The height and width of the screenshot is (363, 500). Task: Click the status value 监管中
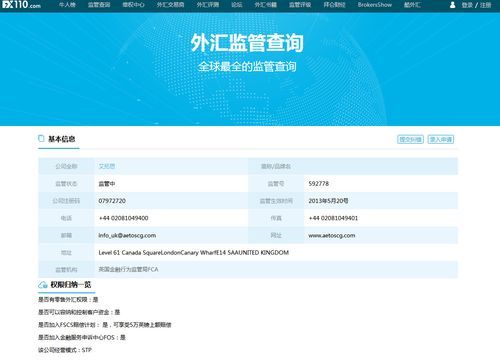[107, 184]
